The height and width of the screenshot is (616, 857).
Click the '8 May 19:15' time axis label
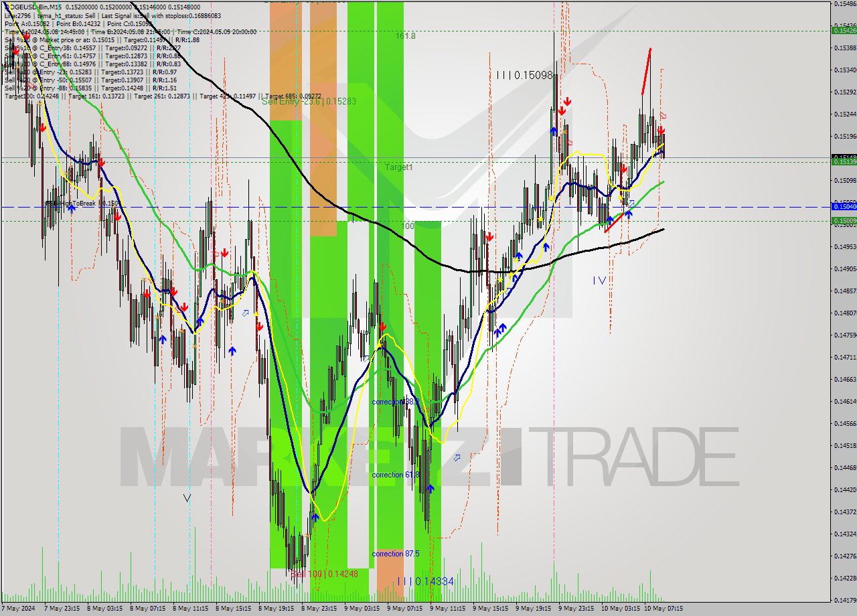[x=276, y=609]
